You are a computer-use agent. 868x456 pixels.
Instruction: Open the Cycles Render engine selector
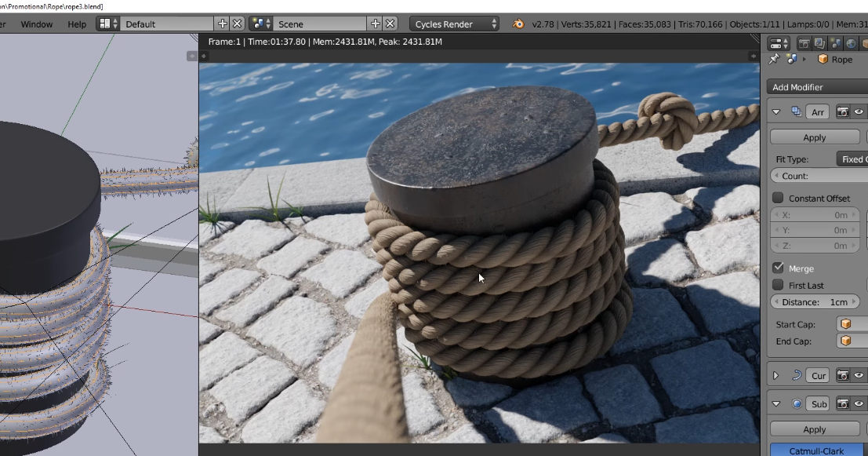[x=453, y=24]
